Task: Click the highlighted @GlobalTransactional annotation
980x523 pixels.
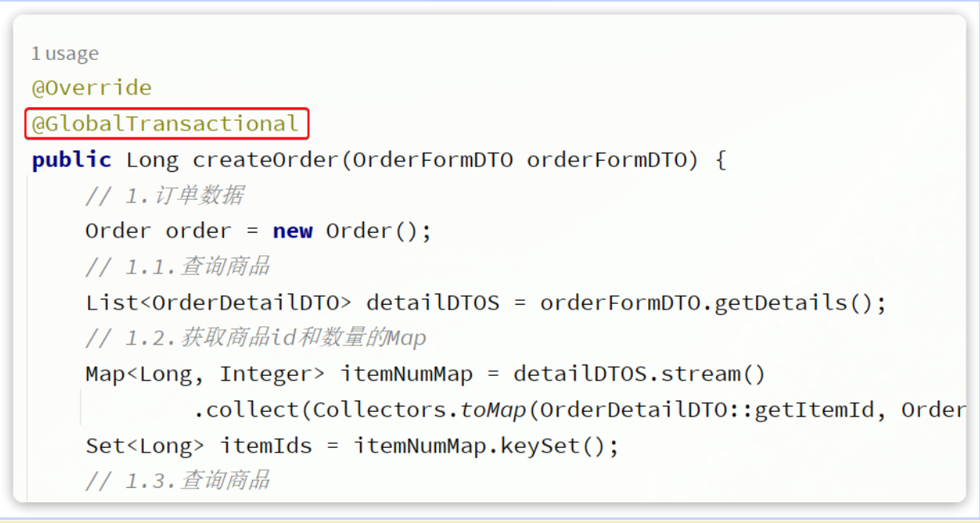Action: click(166, 124)
